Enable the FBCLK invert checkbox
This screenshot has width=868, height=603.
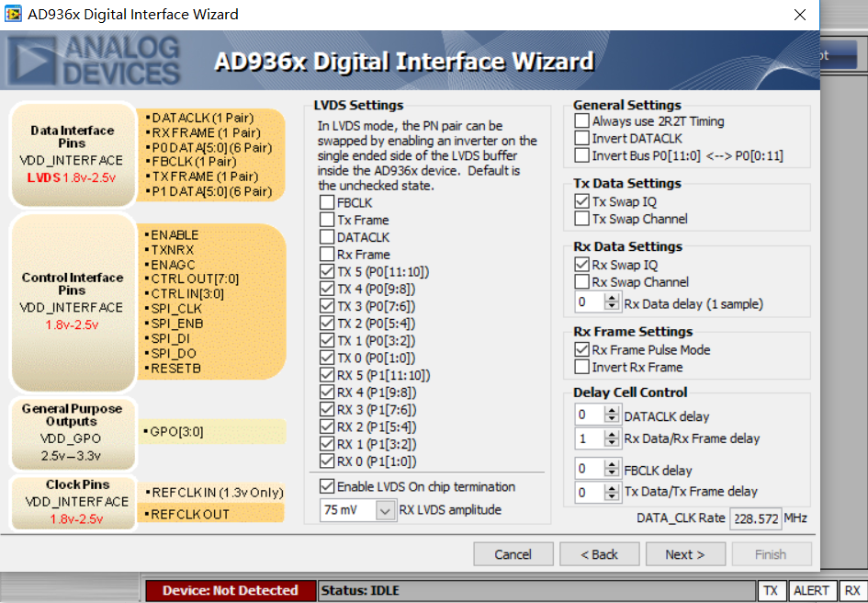click(x=327, y=202)
